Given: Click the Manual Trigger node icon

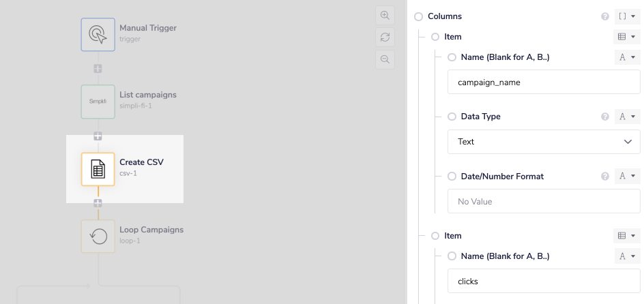Looking at the screenshot, I should point(98,34).
